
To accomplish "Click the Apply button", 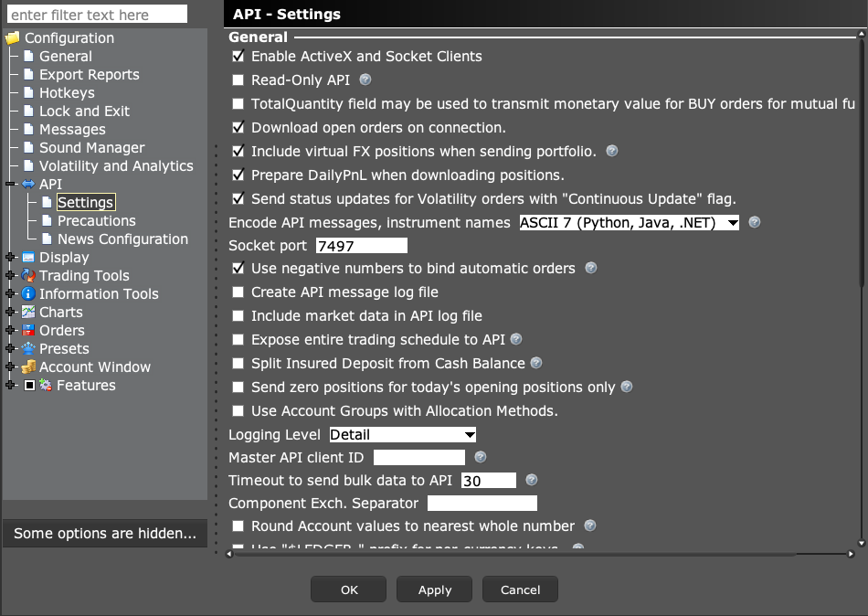I will coord(435,589).
